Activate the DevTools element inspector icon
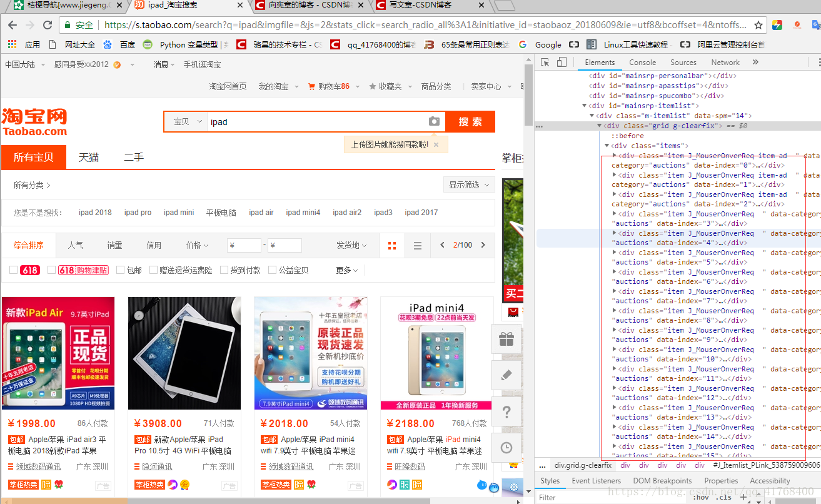This screenshot has height=504, width=821. (545, 63)
